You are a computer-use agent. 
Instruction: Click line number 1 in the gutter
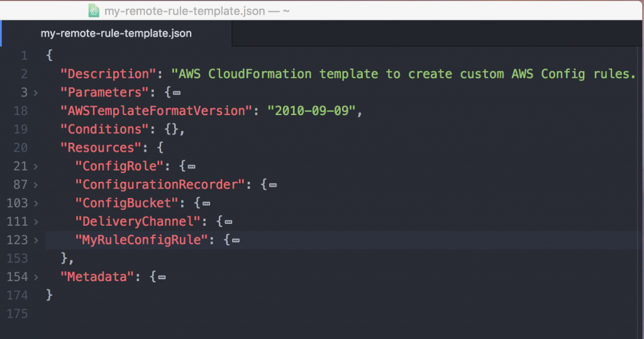(25, 55)
